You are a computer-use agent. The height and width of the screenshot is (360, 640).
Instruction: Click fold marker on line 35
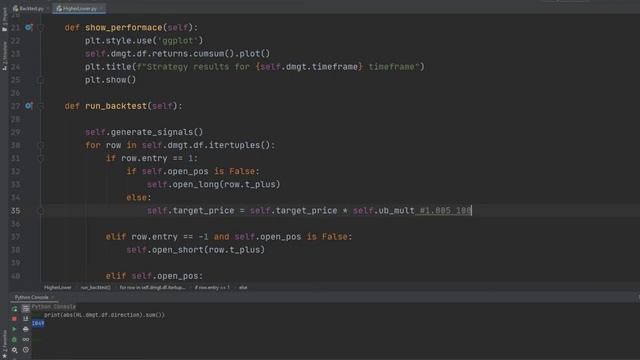(x=41, y=211)
